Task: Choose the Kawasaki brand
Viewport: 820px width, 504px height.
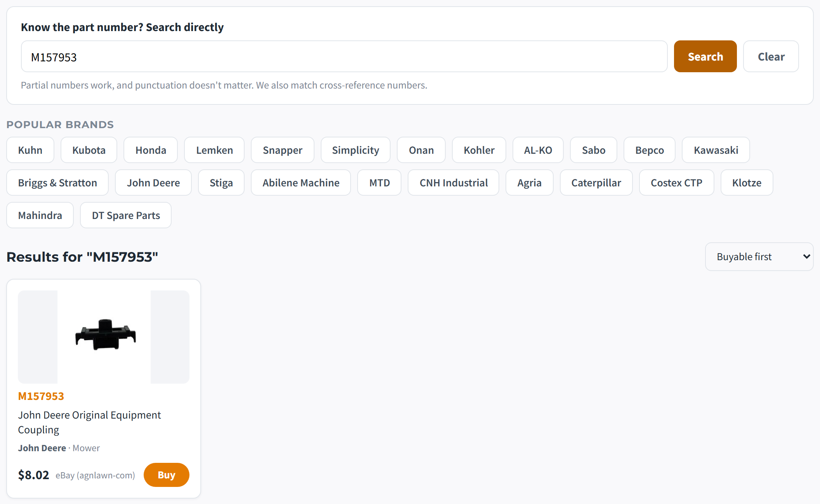Action: 716,150
